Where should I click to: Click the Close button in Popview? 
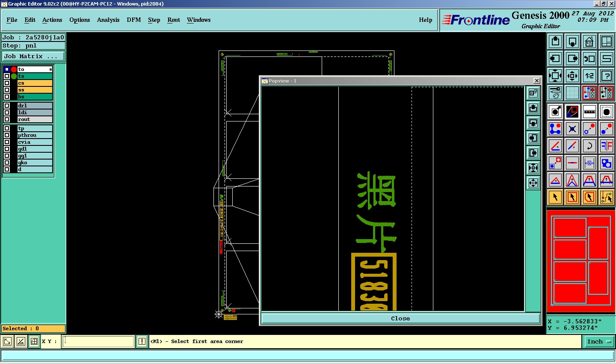(x=400, y=318)
